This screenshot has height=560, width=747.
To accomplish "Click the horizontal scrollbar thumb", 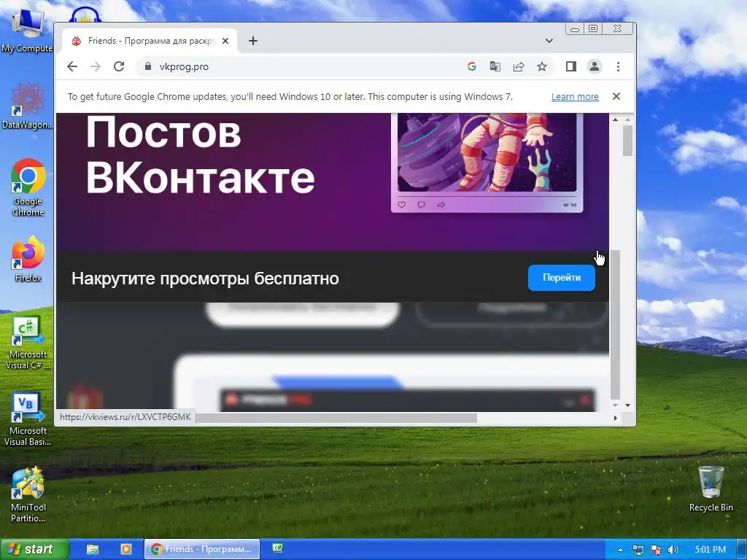I will (x=336, y=418).
